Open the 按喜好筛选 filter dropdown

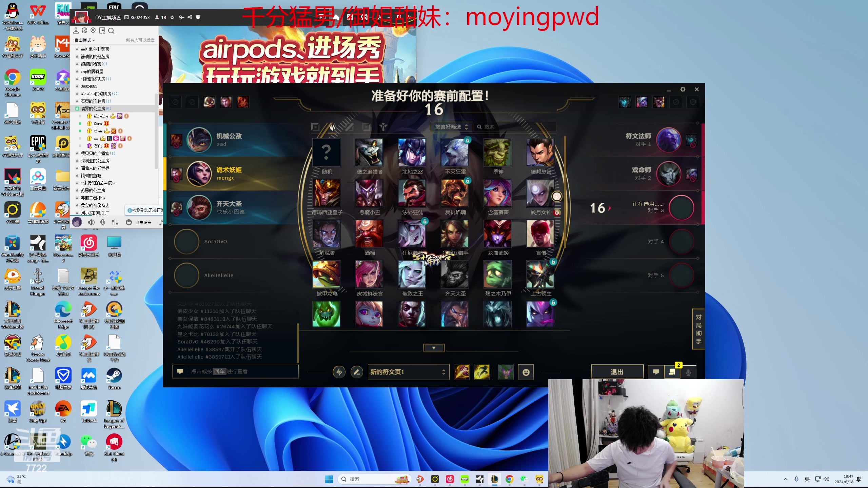click(x=451, y=127)
